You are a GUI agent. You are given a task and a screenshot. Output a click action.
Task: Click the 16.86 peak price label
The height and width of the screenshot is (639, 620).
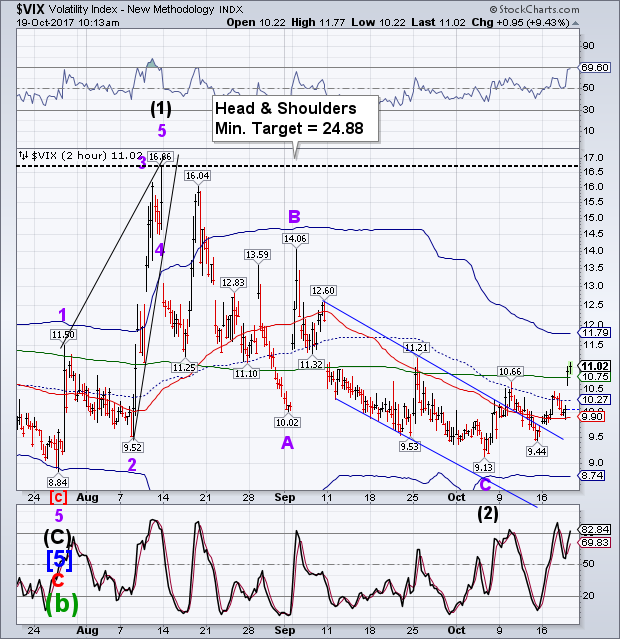coord(161,156)
